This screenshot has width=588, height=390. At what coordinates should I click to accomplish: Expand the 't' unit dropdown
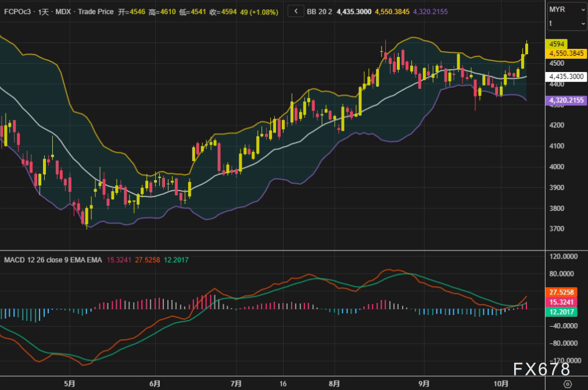(x=567, y=23)
